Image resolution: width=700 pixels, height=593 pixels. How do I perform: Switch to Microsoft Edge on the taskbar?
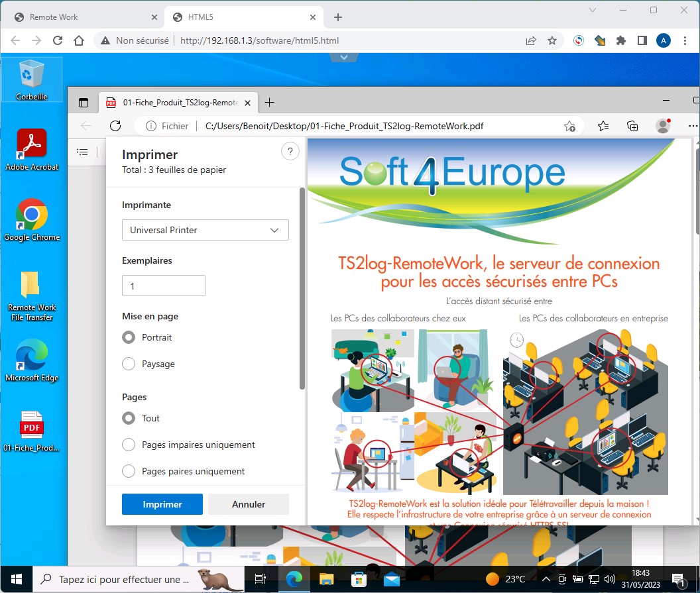coord(294,579)
